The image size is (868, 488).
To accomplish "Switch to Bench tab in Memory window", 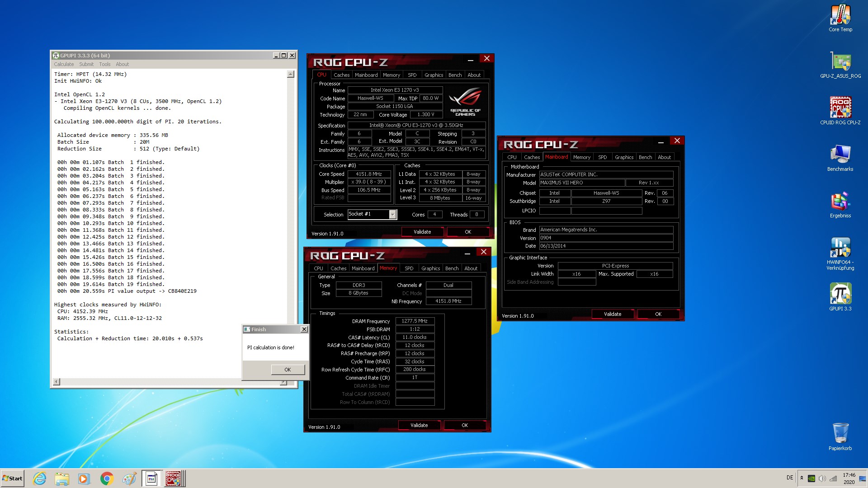I will pos(452,268).
